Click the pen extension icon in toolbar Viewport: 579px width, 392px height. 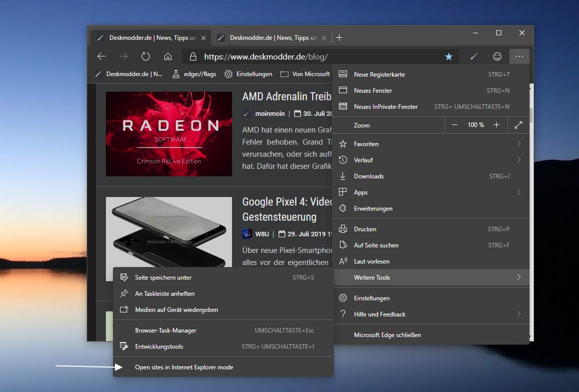click(474, 56)
